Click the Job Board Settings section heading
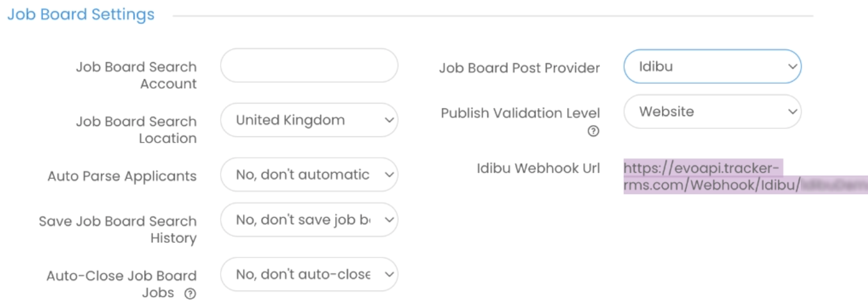 (81, 15)
